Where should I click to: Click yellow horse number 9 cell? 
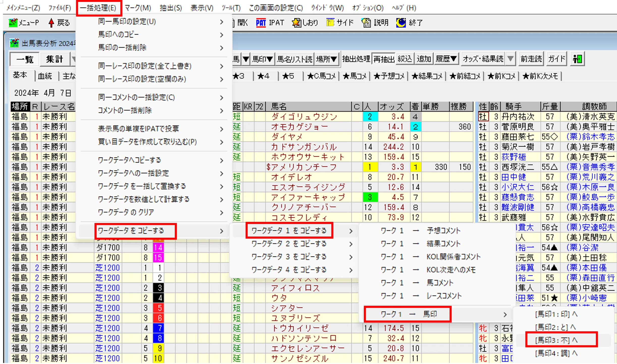[x=158, y=348]
